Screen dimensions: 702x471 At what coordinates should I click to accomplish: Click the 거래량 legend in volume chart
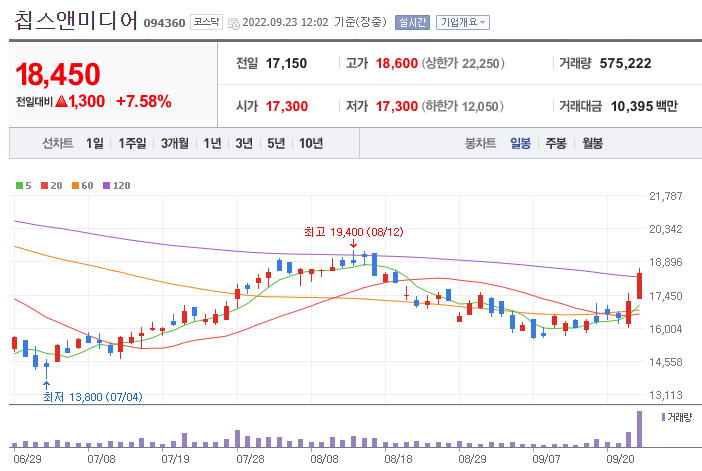677,417
